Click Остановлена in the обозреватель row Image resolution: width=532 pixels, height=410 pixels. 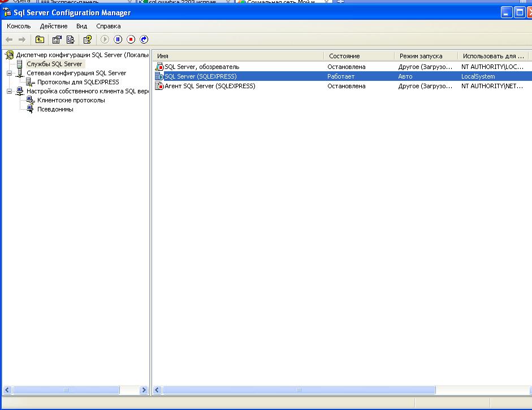coord(347,67)
